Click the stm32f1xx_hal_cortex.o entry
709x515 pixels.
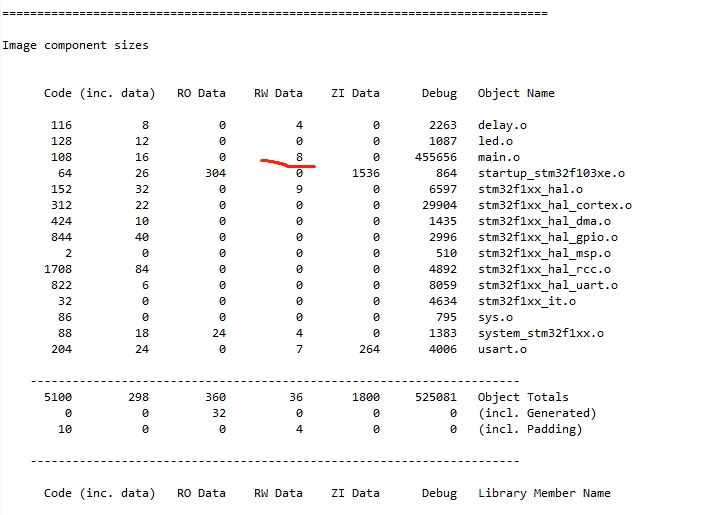(x=555, y=205)
